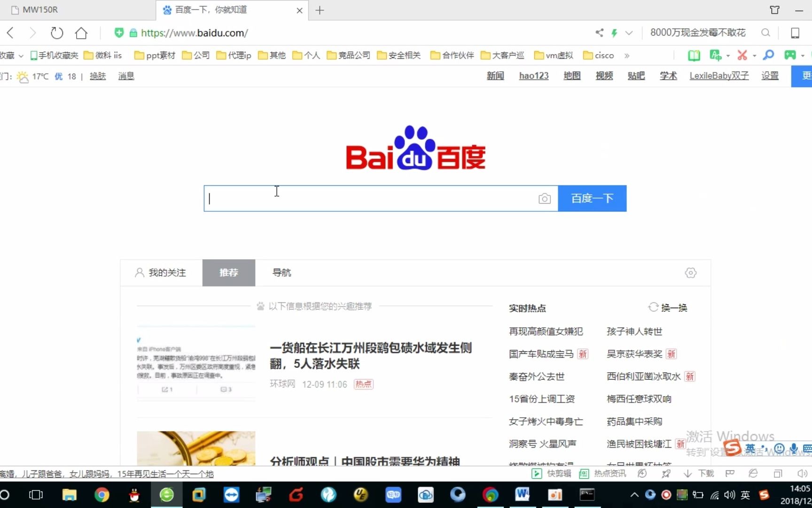This screenshot has height=508, width=812.
Task: Open the 贴吧 link
Action: click(636, 76)
